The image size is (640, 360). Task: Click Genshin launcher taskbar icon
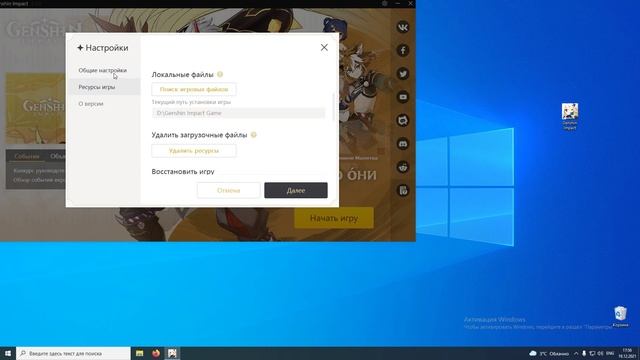[x=172, y=353]
